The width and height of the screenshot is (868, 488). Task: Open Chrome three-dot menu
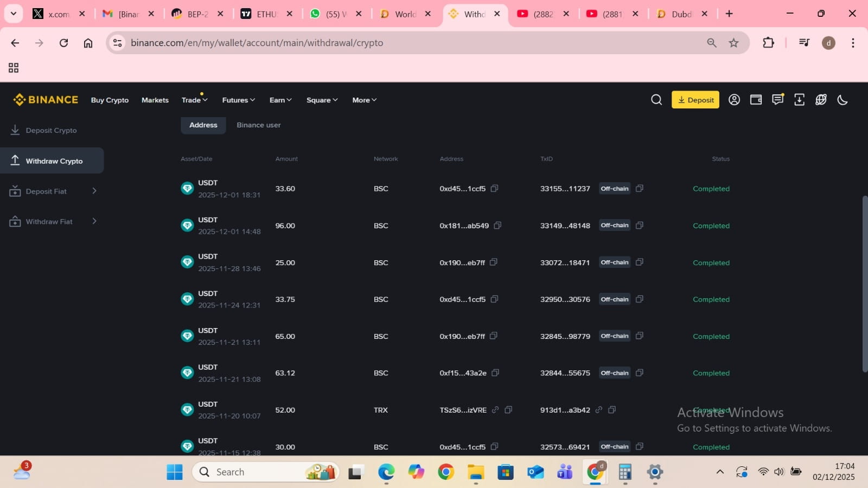tap(853, 43)
